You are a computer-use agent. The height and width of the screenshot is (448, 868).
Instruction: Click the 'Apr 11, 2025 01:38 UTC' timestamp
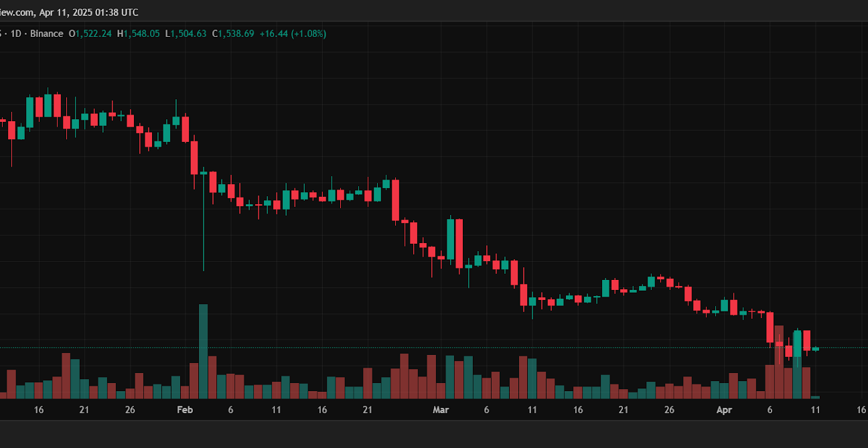[x=88, y=12]
